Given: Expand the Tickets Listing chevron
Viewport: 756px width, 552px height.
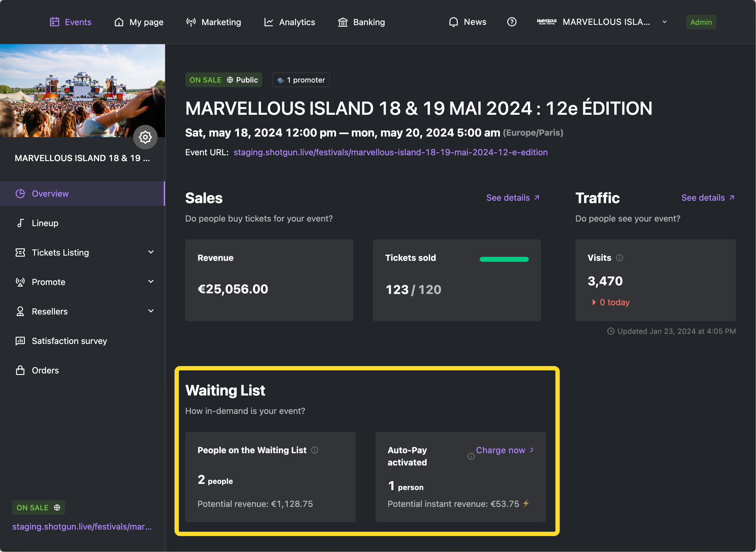Looking at the screenshot, I should point(151,252).
